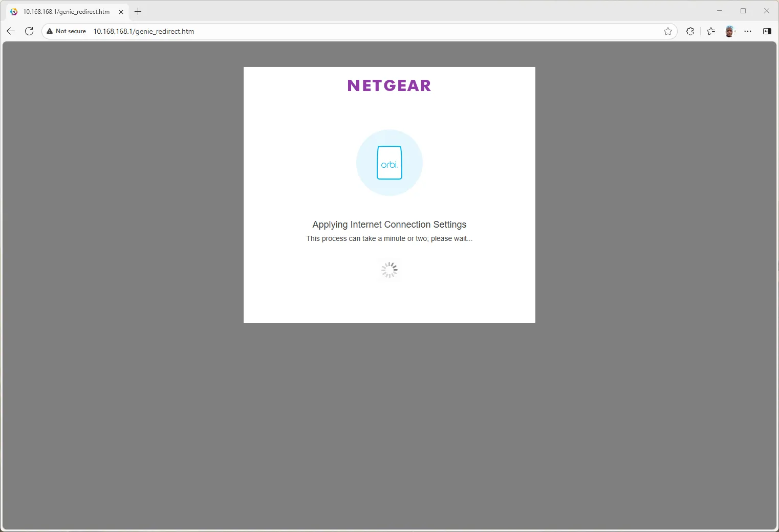Open the Settings and more menu

pyautogui.click(x=748, y=31)
